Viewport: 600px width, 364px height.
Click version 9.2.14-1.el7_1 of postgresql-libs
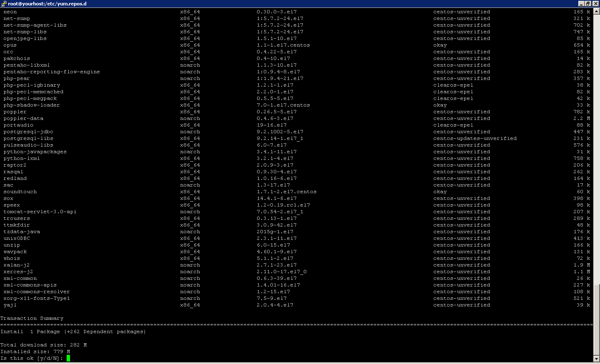[x=280, y=138]
